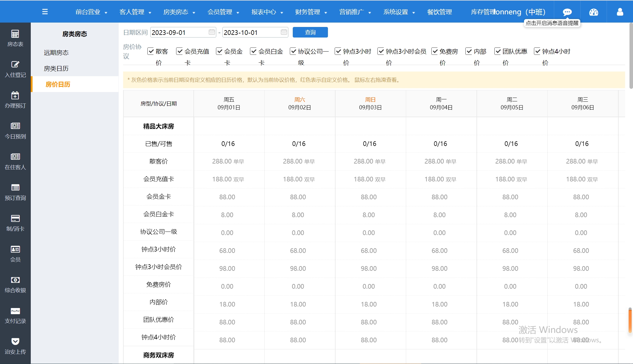Expand the 系统设置 dropdown menu

click(399, 12)
